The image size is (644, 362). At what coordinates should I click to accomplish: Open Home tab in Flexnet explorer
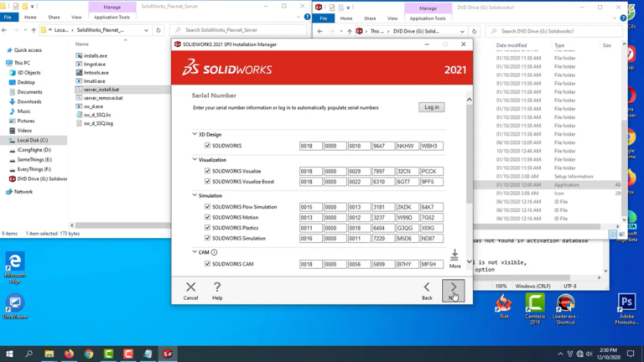pyautogui.click(x=30, y=18)
